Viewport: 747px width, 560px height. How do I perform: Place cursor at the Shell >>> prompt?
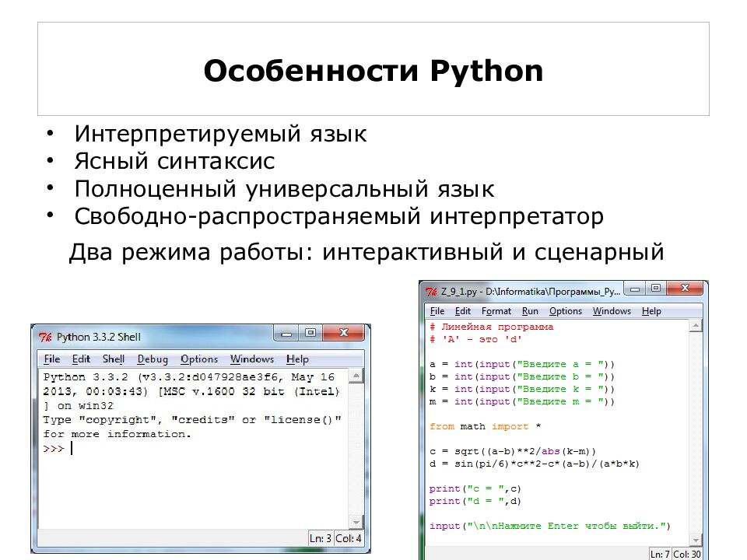coord(72,449)
